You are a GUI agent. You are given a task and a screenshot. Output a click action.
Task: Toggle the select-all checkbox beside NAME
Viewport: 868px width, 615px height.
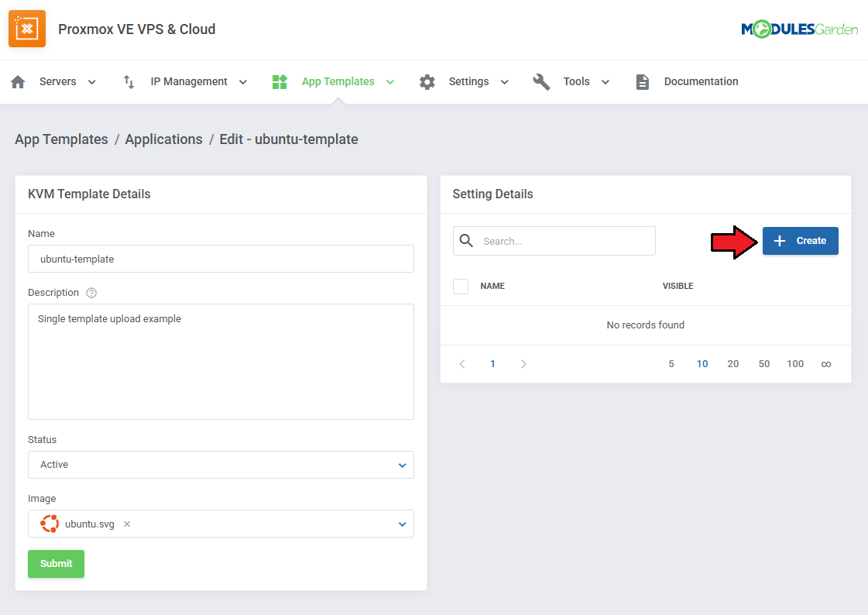(461, 286)
